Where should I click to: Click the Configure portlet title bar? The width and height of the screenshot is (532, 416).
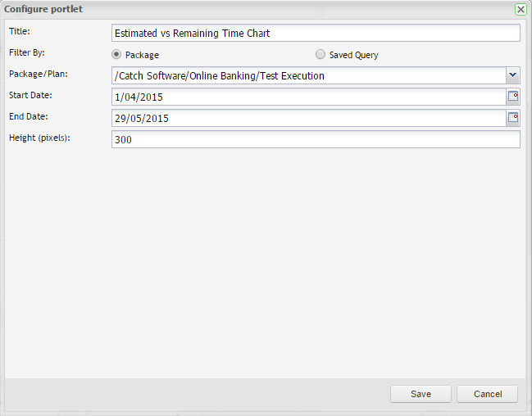(246, 9)
